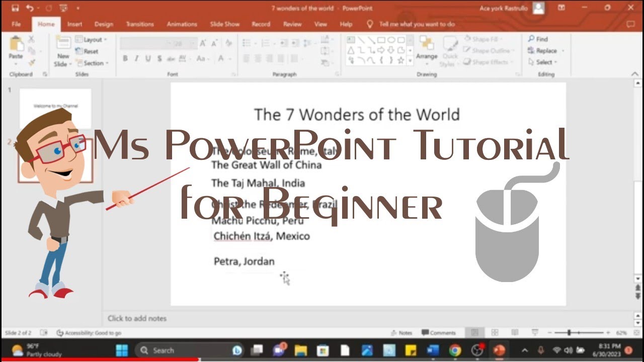Switch to the Animations tab
The width and height of the screenshot is (644, 362).
tap(182, 24)
